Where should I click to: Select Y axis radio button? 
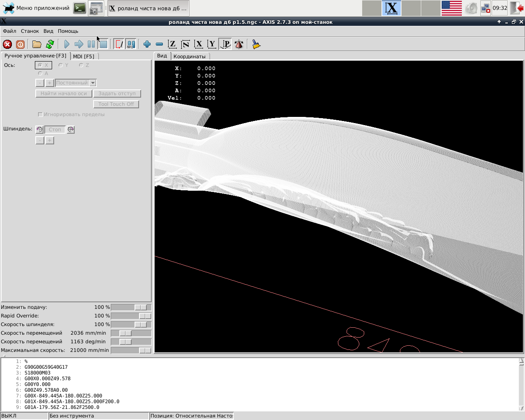pyautogui.click(x=61, y=65)
